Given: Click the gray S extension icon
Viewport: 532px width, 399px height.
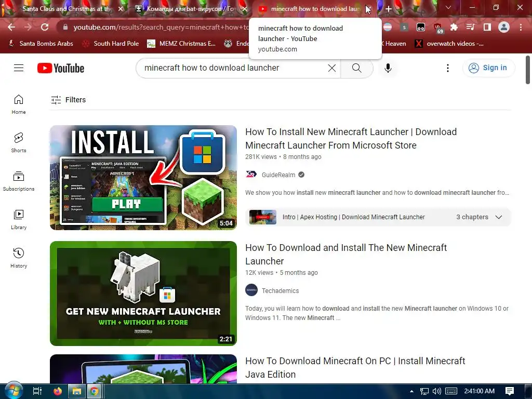Looking at the screenshot, I should (404, 27).
